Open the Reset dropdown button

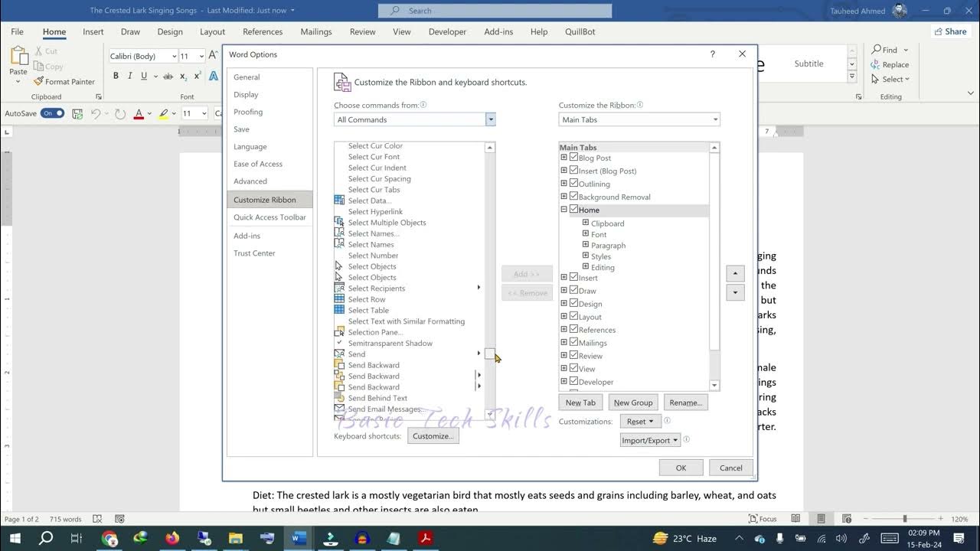coord(640,422)
